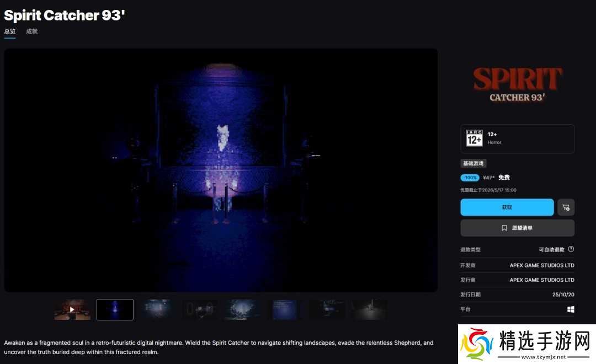This screenshot has width=596, height=364.
Task: Open publisher APEX GAME STUDIOS LTD link
Action: click(x=542, y=280)
